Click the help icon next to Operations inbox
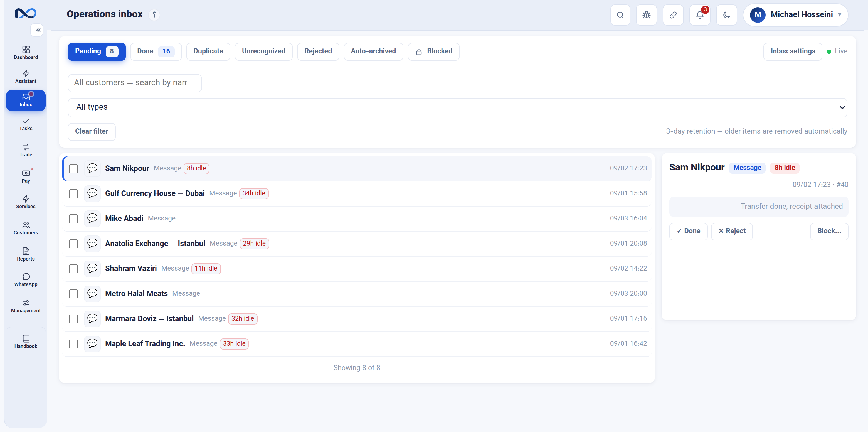This screenshot has height=432, width=868. 154,14
